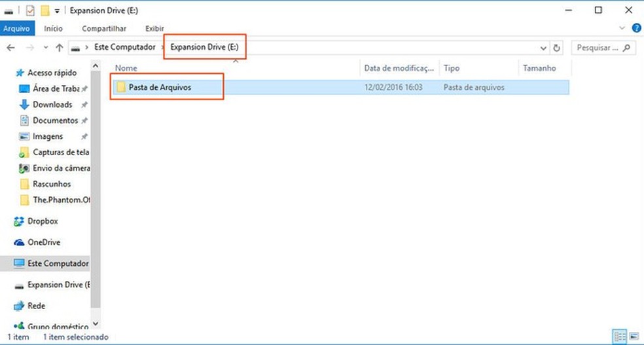644x345 pixels.
Task: Open Área de Trabalho in the sidebar
Action: coord(56,89)
